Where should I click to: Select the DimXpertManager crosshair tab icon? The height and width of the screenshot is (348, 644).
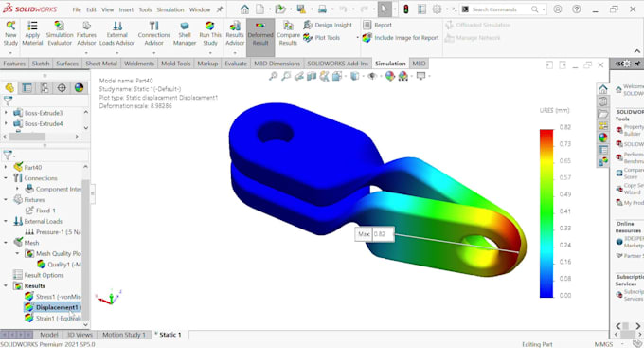tap(62, 87)
